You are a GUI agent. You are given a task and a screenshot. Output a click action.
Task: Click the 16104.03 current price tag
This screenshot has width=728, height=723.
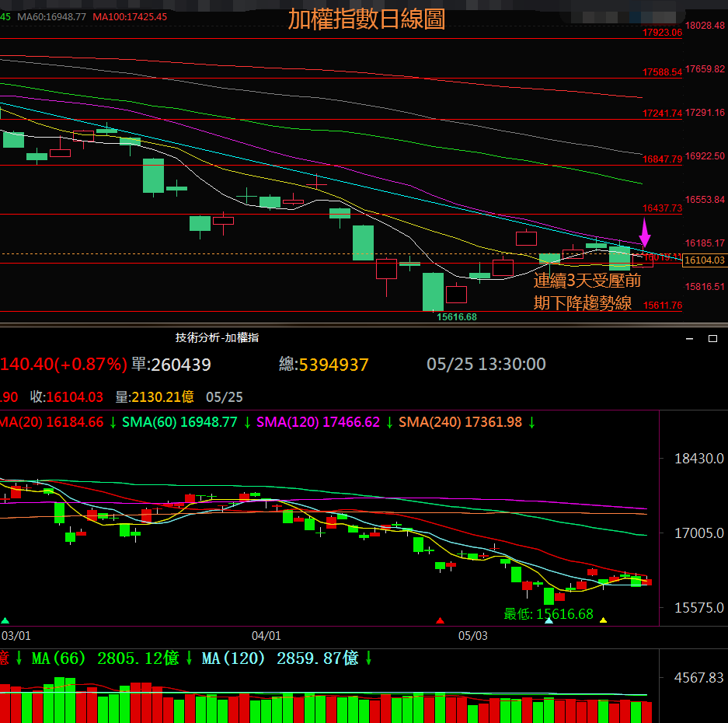[x=704, y=261]
